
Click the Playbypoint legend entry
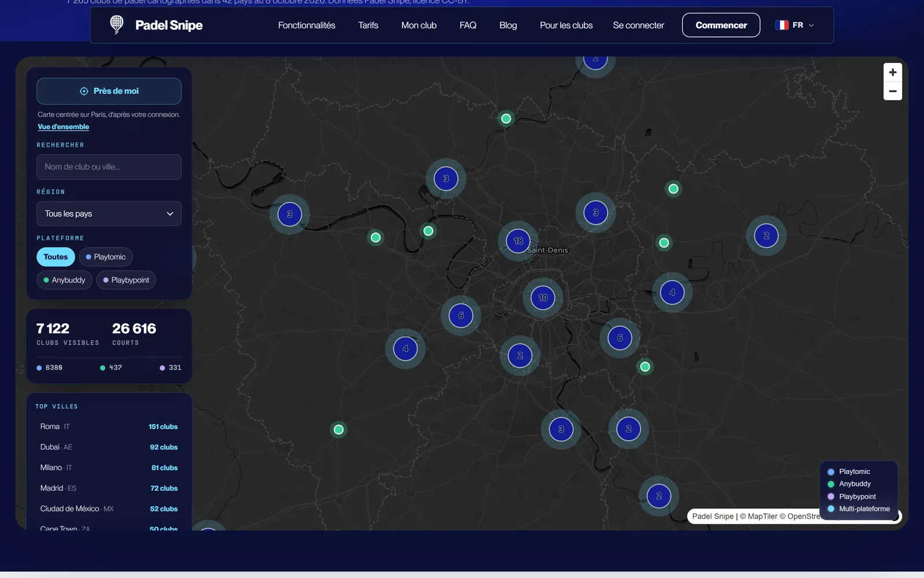(x=852, y=497)
